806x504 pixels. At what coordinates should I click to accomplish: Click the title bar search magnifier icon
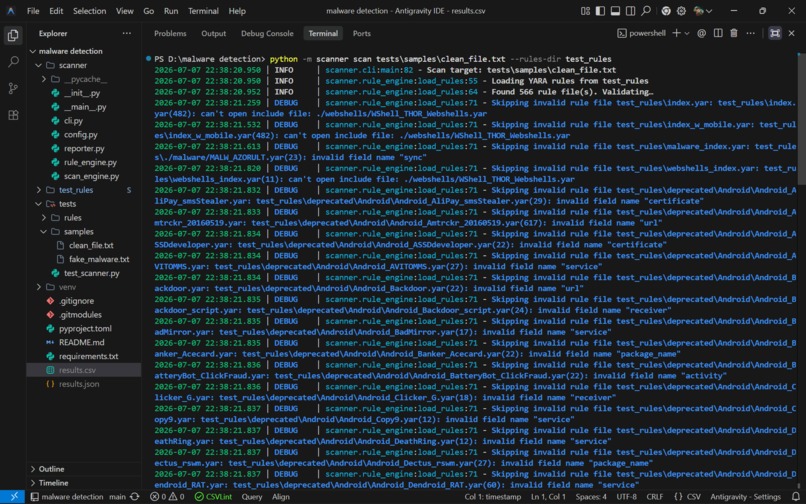pos(646,11)
